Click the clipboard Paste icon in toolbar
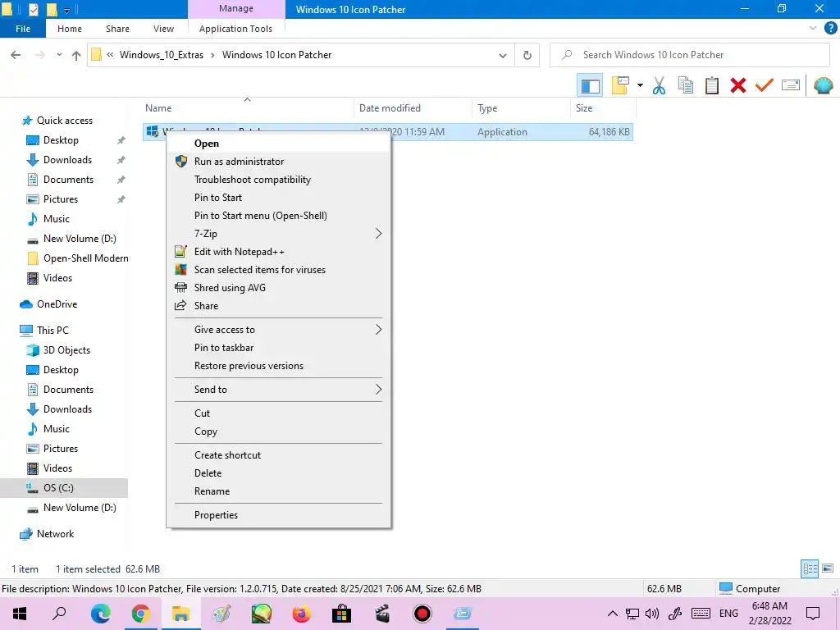 pos(711,85)
